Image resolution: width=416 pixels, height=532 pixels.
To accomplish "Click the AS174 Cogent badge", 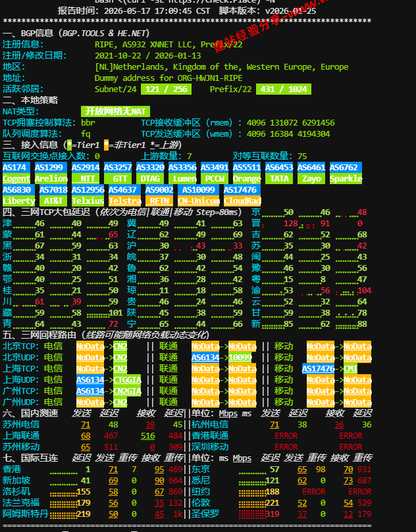I will click(16, 173).
